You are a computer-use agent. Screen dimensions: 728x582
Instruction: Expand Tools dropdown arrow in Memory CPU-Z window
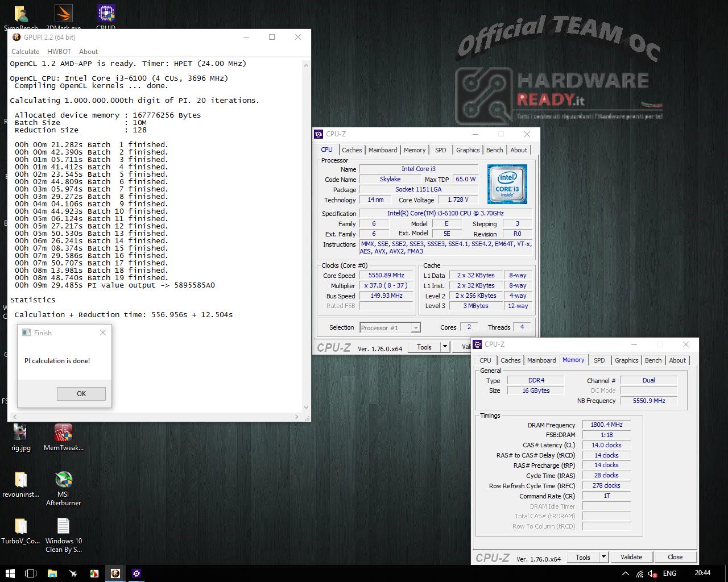click(604, 557)
